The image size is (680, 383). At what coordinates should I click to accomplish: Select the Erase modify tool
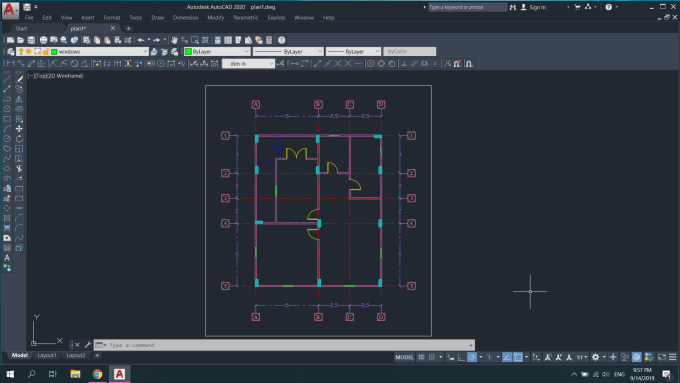click(19, 79)
